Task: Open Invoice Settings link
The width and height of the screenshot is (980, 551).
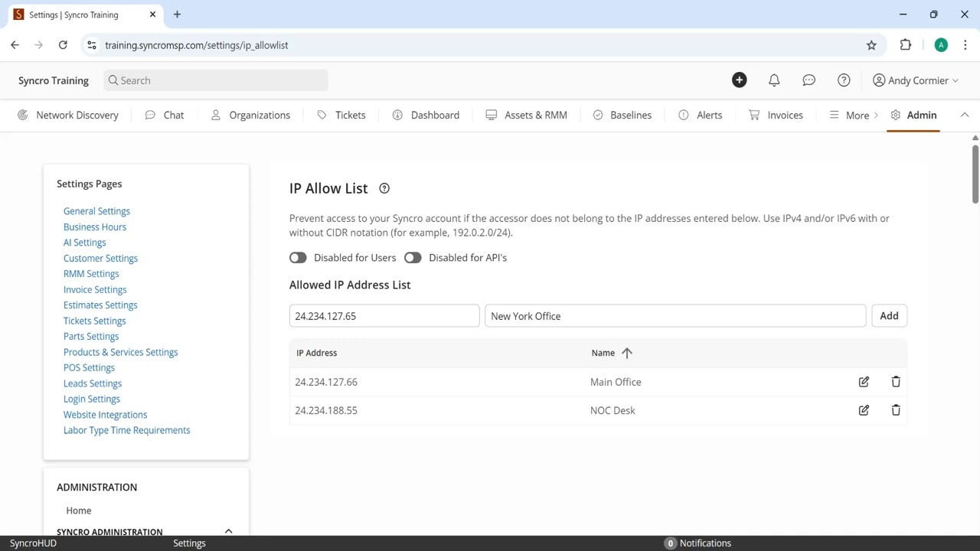Action: click(95, 290)
